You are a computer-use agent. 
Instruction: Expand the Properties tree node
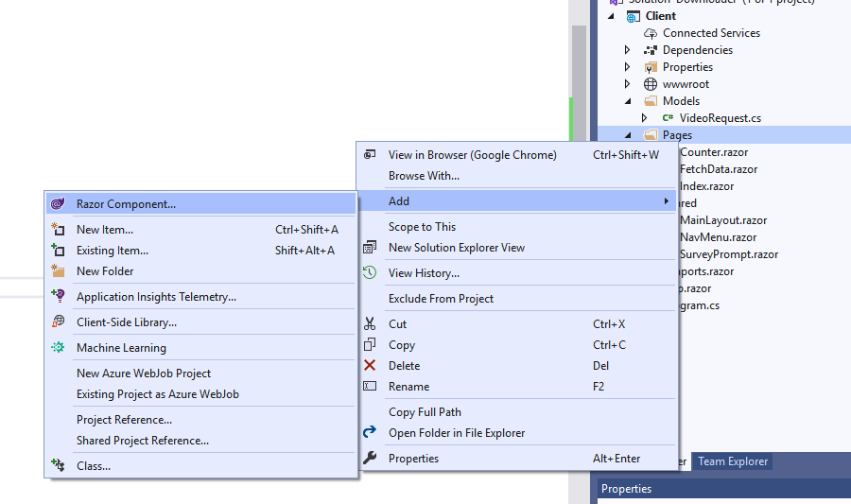point(628,67)
